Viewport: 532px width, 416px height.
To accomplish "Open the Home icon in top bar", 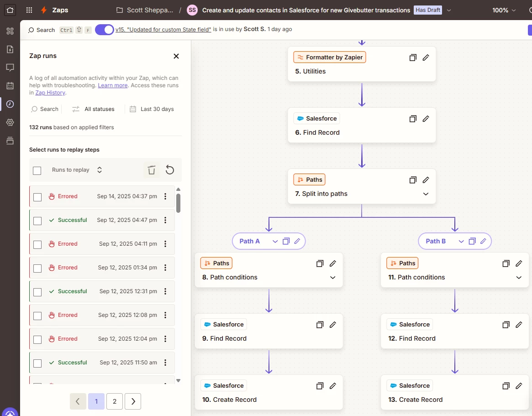I will 10,10.
